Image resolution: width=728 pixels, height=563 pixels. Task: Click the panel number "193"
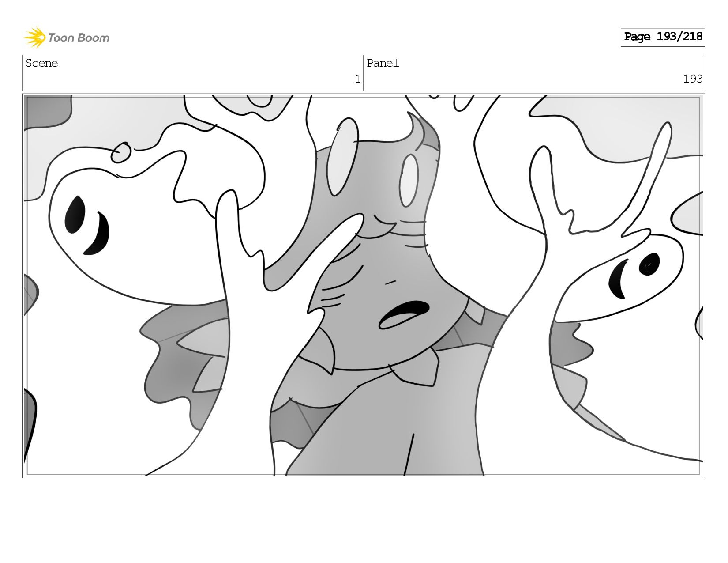coord(692,79)
